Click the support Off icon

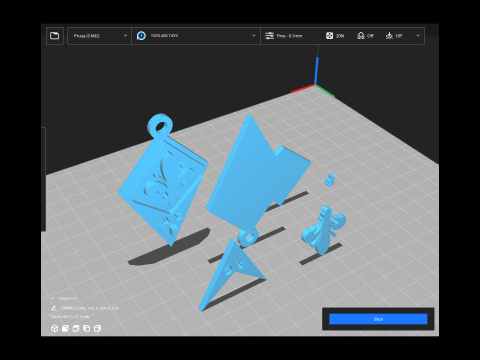pos(361,36)
